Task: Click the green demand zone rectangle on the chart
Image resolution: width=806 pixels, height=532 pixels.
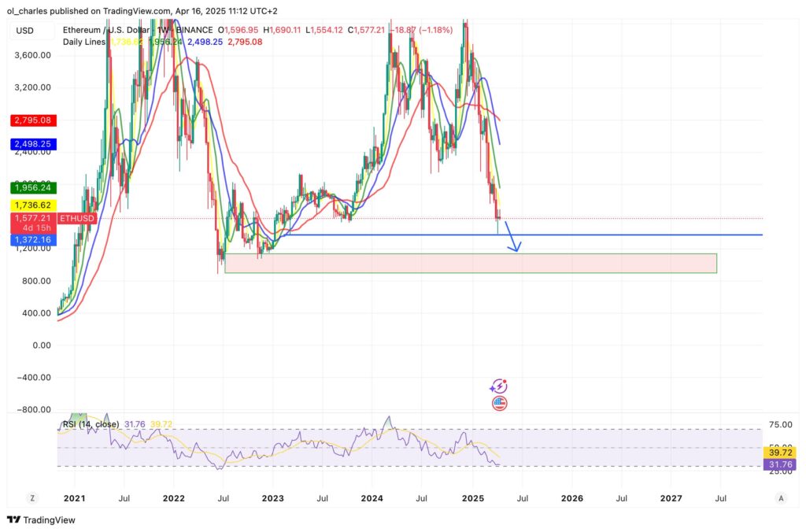Action: click(x=472, y=263)
